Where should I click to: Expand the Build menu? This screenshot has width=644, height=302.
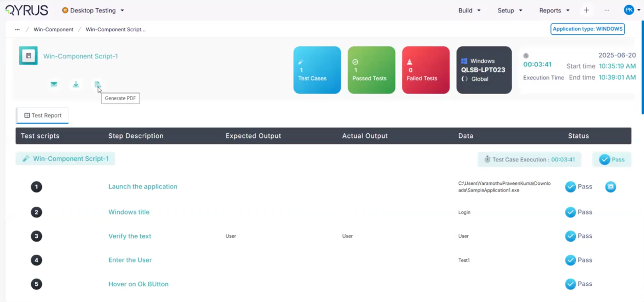pos(469,11)
